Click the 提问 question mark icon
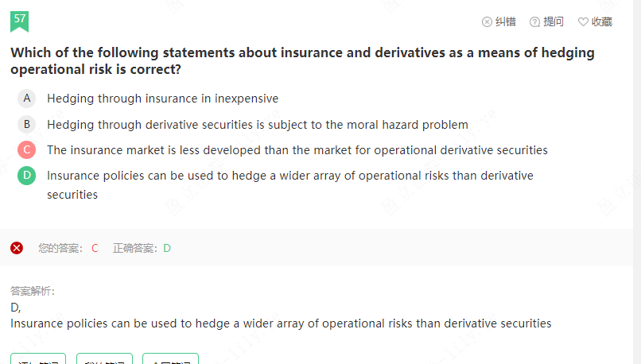Viewport: 641px width, 364px height. point(534,22)
